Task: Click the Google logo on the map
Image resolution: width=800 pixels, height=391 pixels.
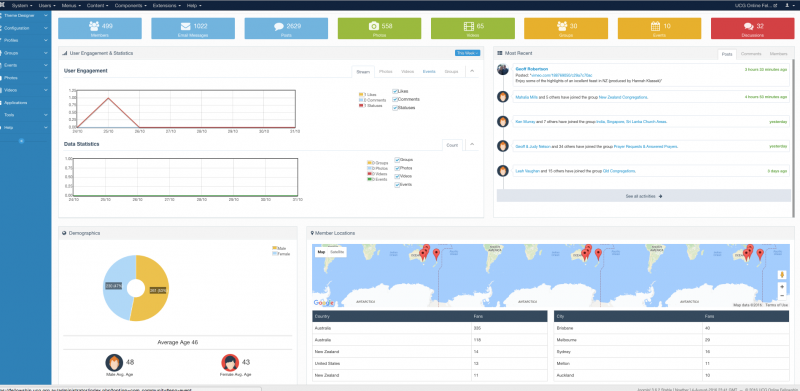Action: point(323,303)
